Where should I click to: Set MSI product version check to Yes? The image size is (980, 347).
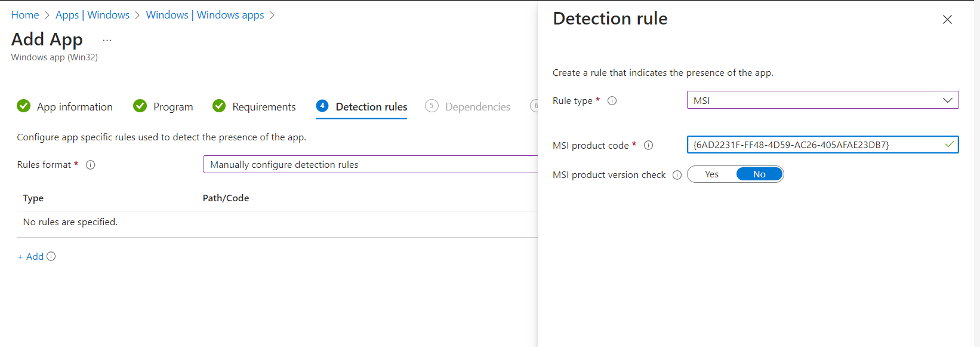tap(711, 174)
